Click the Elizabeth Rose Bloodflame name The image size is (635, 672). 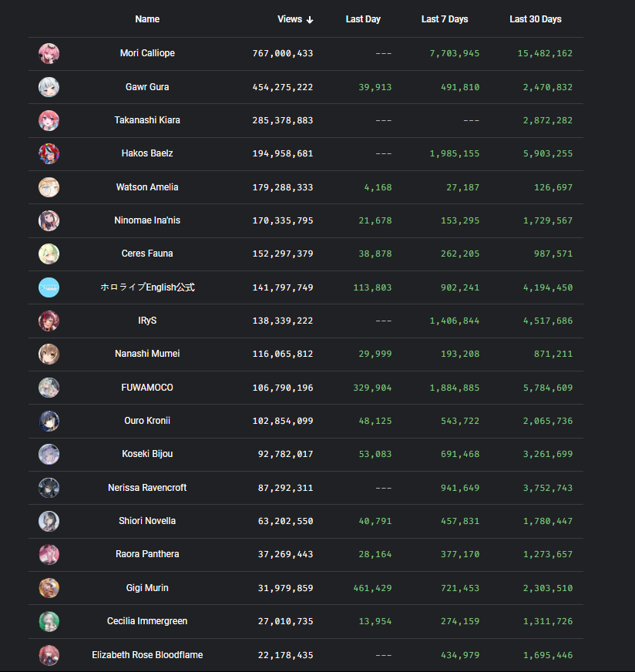tap(147, 655)
